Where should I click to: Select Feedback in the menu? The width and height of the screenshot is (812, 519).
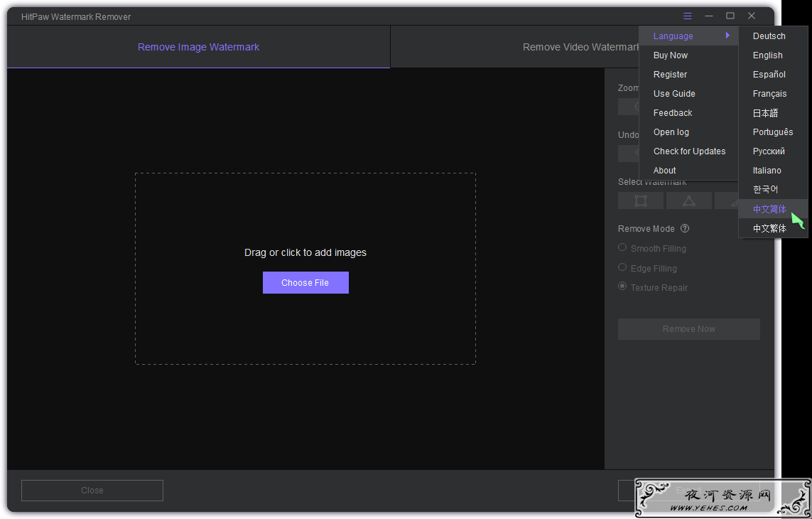689,112
